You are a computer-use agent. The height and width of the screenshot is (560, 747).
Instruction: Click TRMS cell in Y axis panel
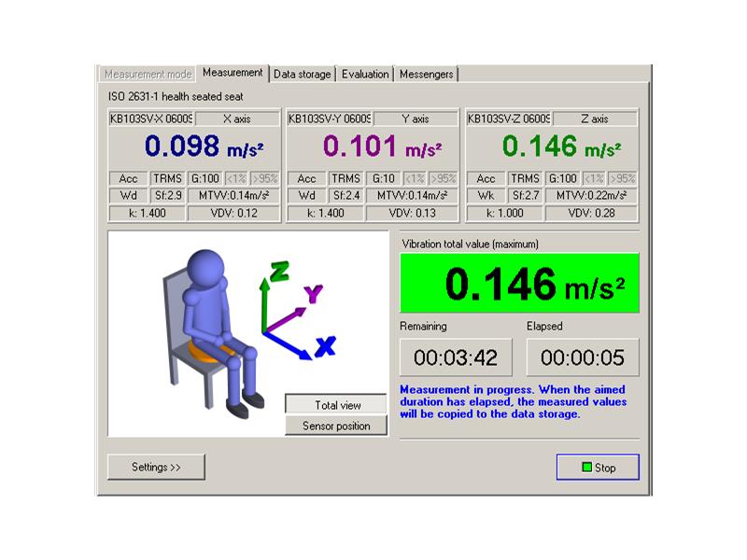[345, 178]
